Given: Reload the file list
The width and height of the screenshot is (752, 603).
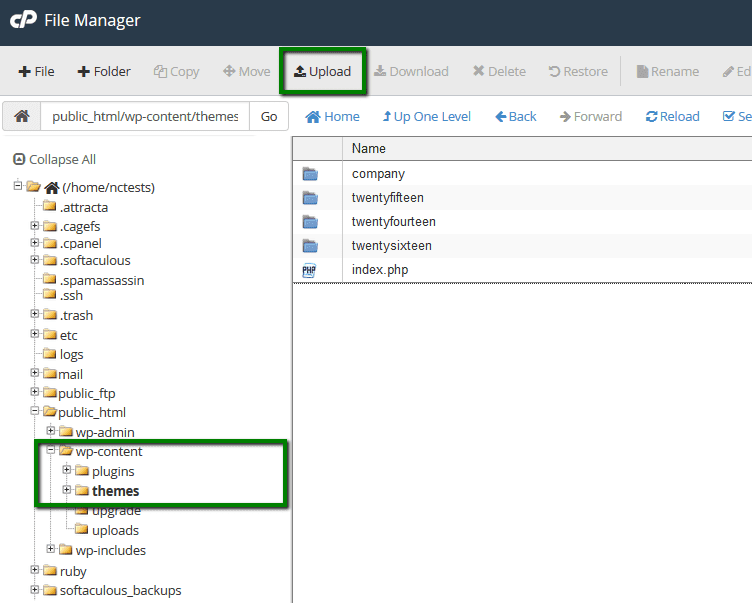Looking at the screenshot, I should tap(672, 116).
